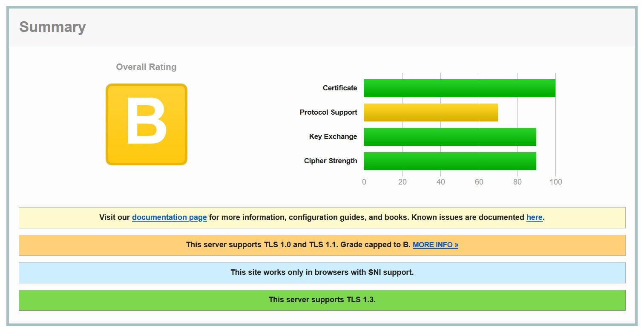
Task: Click the Cipher Strength chart label
Action: 331,161
